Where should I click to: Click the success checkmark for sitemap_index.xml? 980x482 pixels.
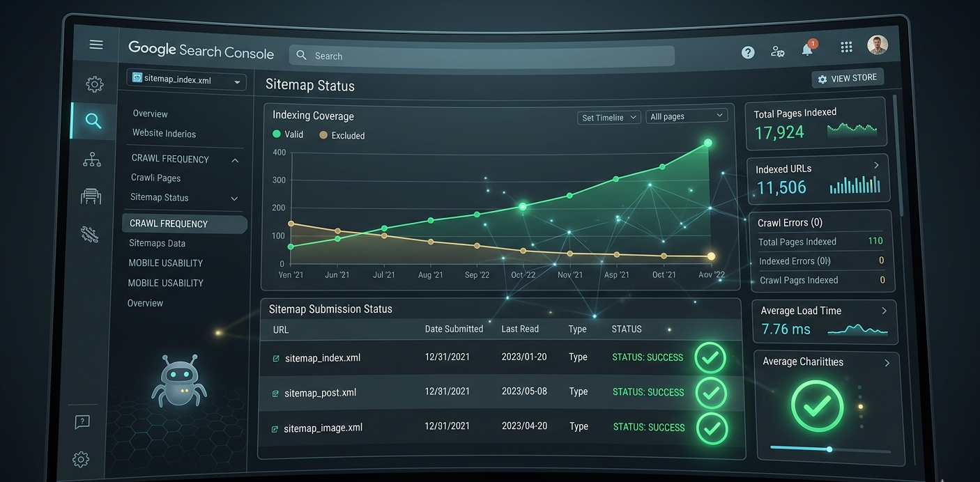[710, 358]
